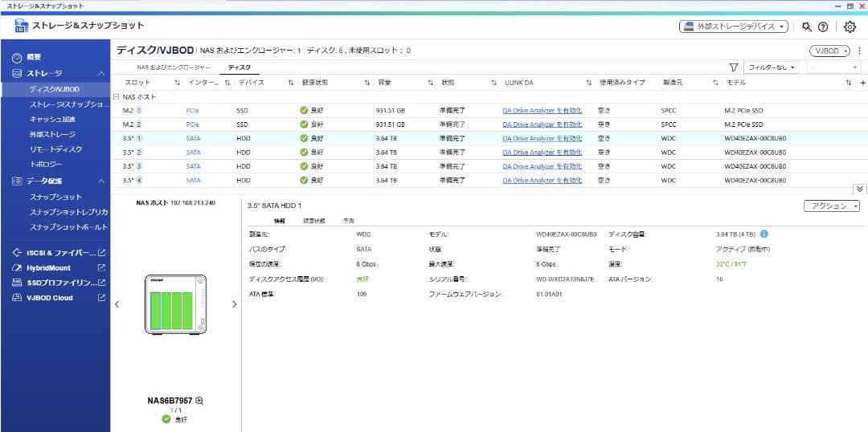
Task: Enable DA Drive Analyzer for 3.5" slot 4
Action: 542,180
